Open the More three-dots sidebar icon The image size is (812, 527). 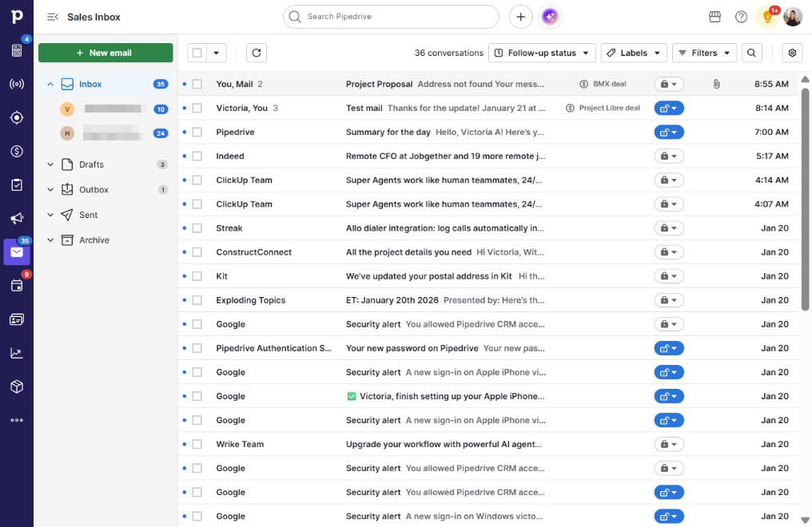coord(17,420)
